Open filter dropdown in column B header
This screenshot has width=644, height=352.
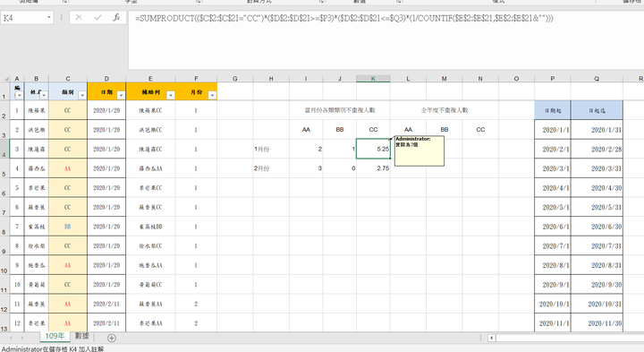tap(44, 96)
